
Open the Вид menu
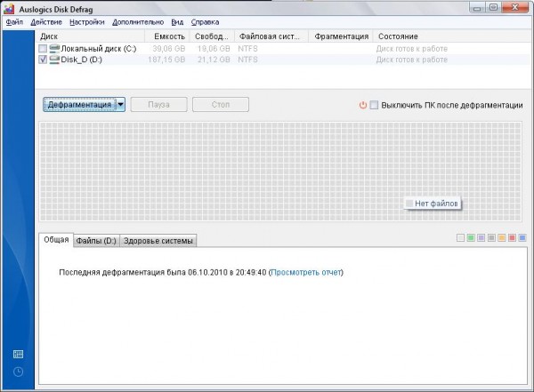click(177, 22)
